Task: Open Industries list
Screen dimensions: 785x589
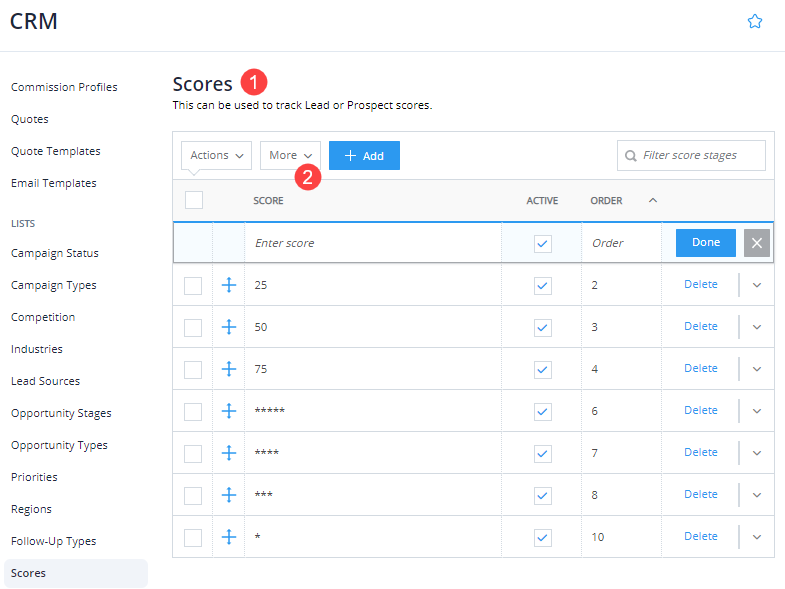Action: tap(37, 349)
